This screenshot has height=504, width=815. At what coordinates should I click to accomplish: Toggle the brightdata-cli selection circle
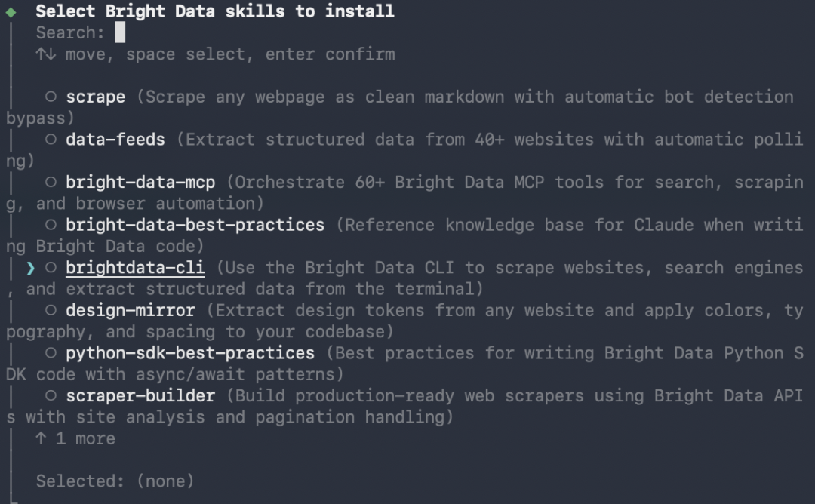(51, 268)
